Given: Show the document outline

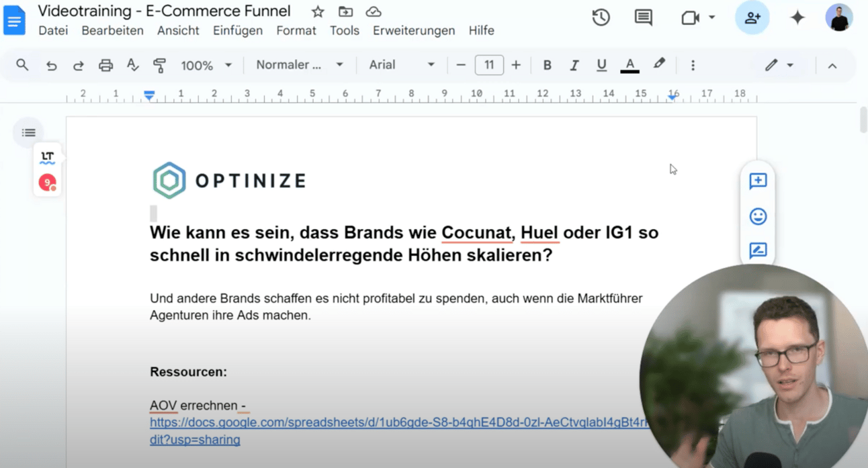Looking at the screenshot, I should pyautogui.click(x=28, y=132).
